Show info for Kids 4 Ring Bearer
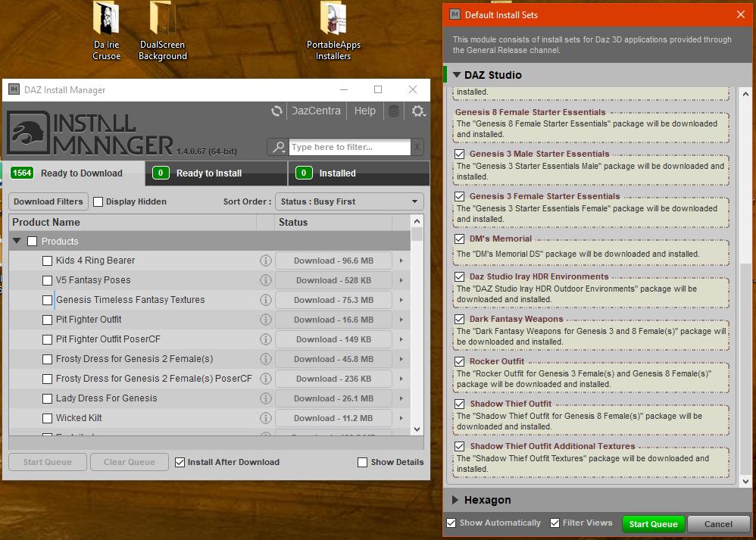 (x=266, y=261)
